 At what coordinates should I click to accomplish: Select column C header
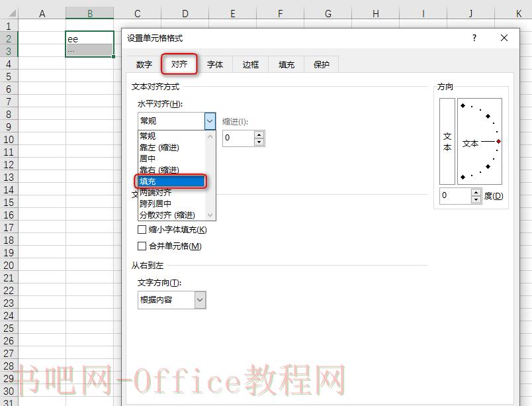click(x=138, y=14)
